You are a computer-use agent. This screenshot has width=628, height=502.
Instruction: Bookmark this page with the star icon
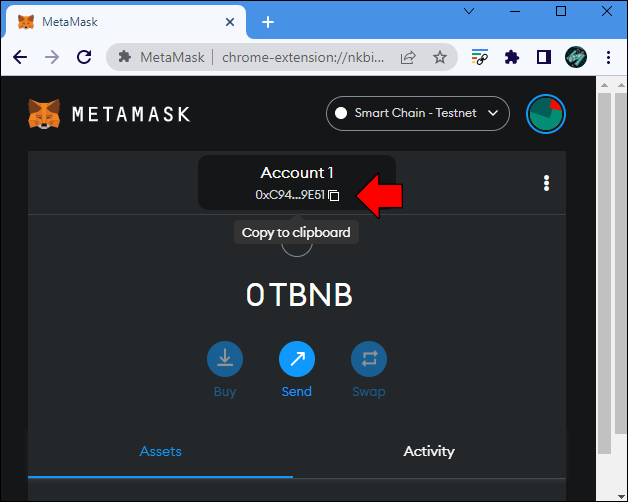(x=439, y=57)
